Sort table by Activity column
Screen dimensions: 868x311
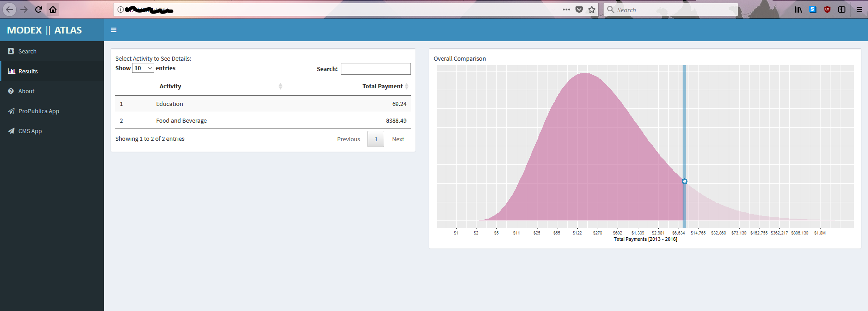pos(170,86)
